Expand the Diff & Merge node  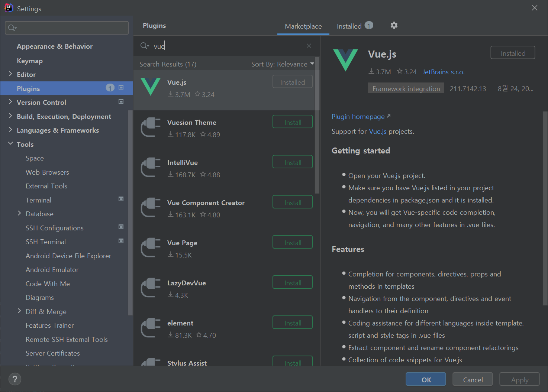(19, 311)
